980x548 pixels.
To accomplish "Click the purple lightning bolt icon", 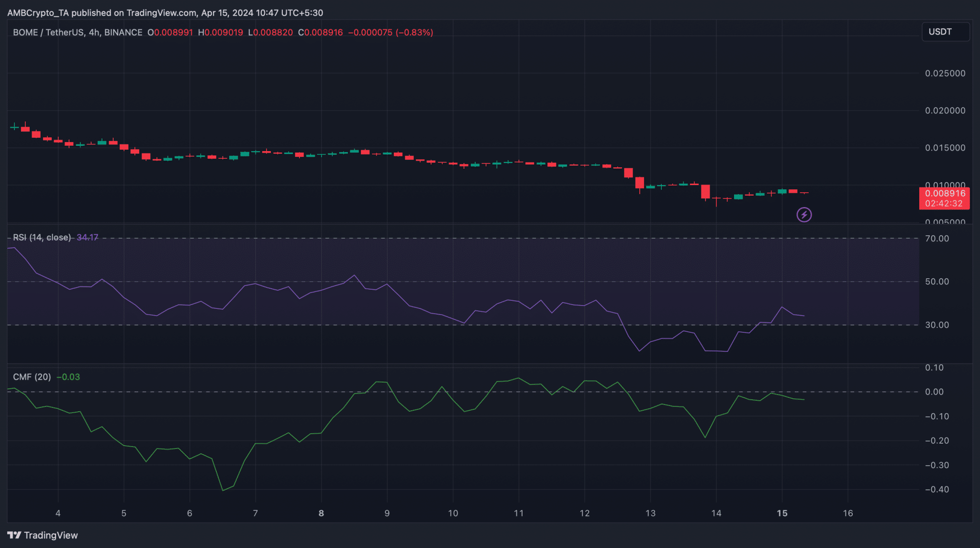I will 804,215.
